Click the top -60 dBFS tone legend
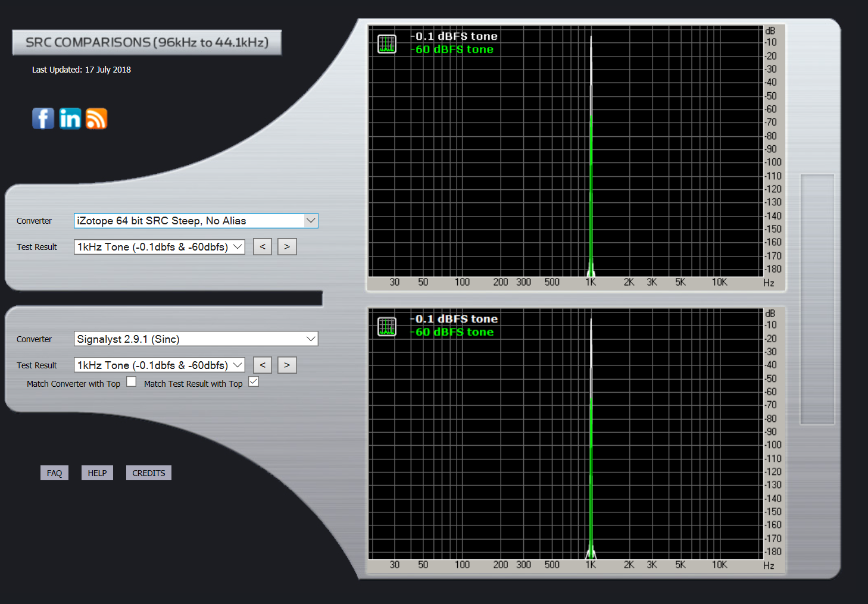 coord(452,49)
